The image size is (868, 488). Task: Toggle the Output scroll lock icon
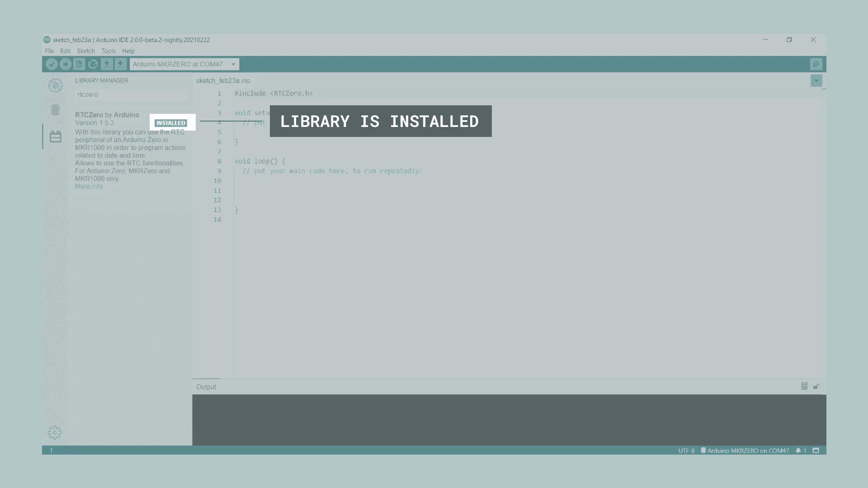click(816, 386)
